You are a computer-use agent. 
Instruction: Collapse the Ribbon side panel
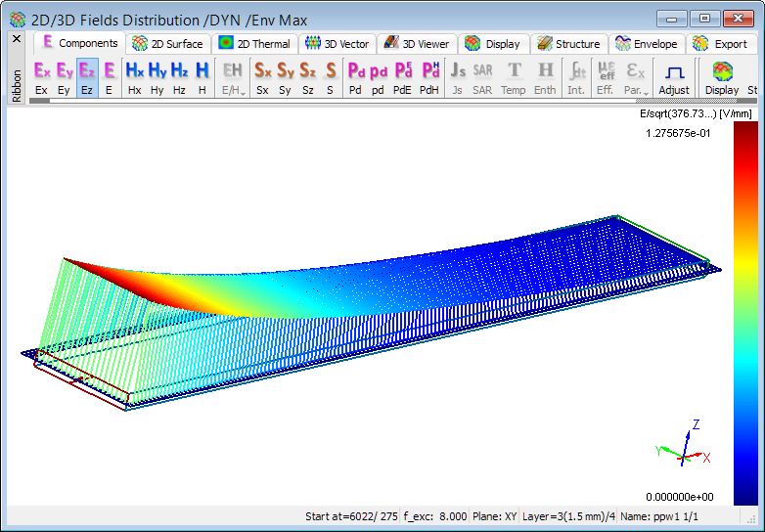(16, 85)
